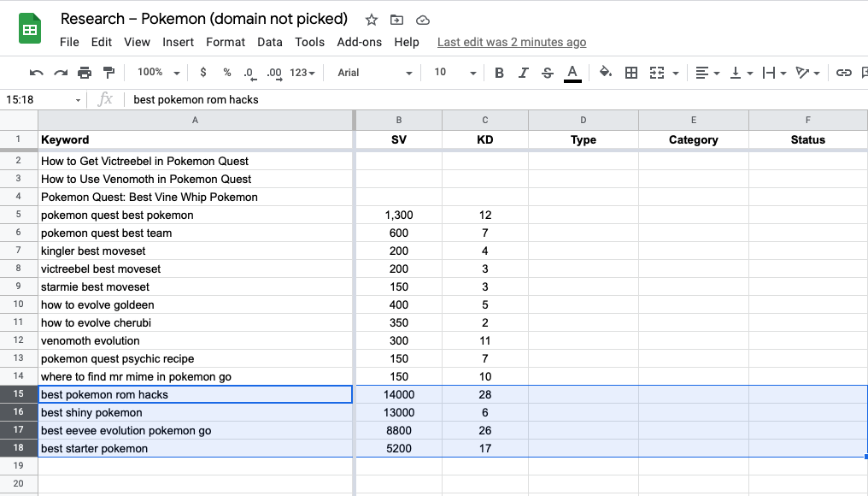Viewport: 868px width, 496px height.
Task: Print the spreadsheet
Action: [85, 73]
